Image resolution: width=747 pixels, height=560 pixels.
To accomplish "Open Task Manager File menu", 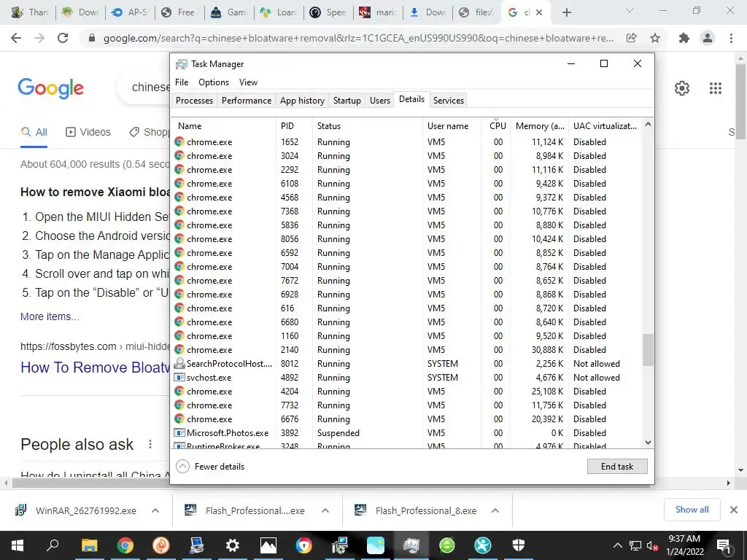I will [x=182, y=82].
